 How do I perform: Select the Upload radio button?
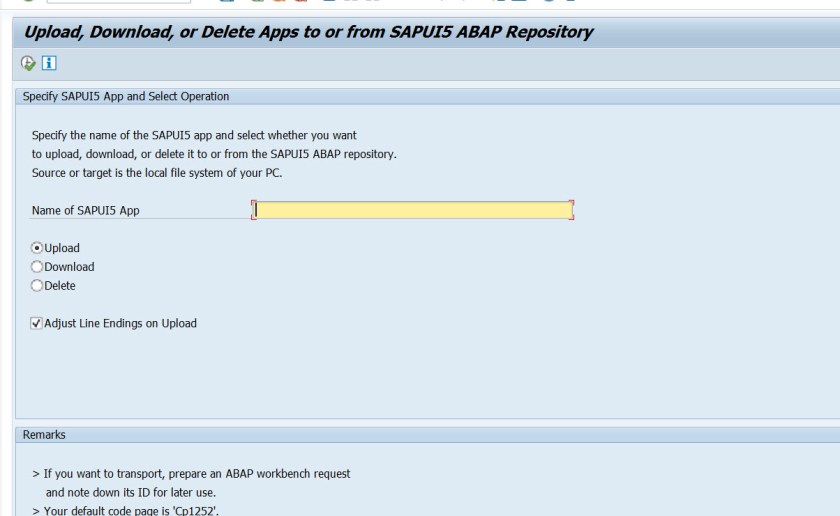tap(36, 248)
